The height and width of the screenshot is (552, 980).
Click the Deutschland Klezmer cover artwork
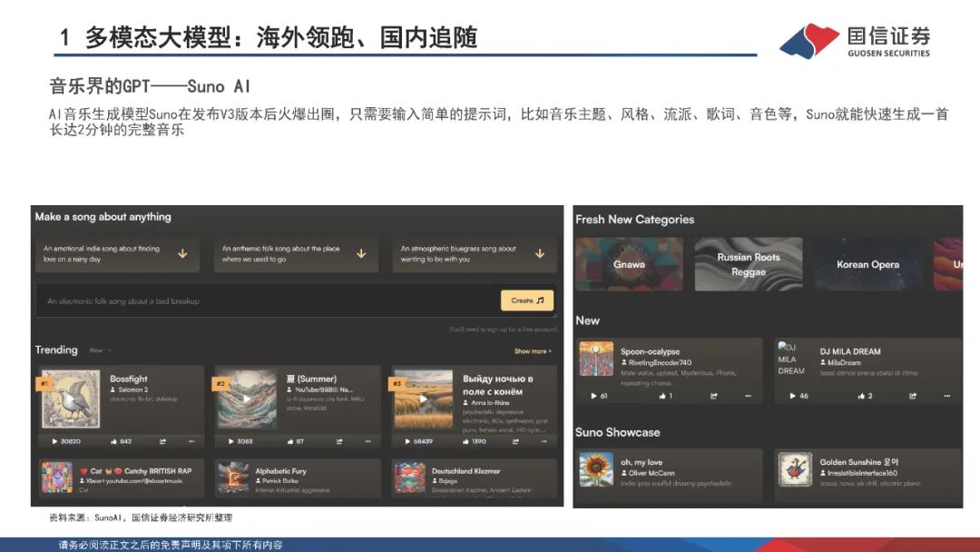click(410, 477)
